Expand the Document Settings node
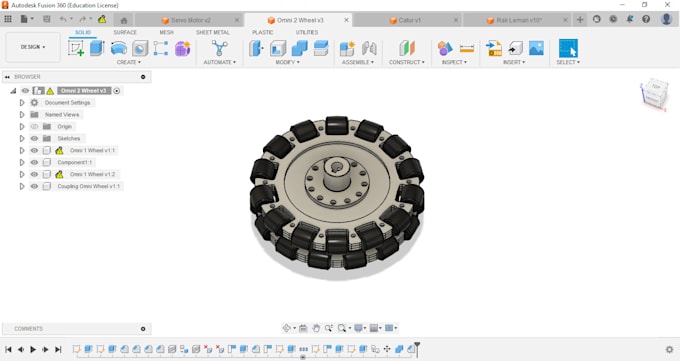Screen dimensions: 680x361 pos(22,103)
